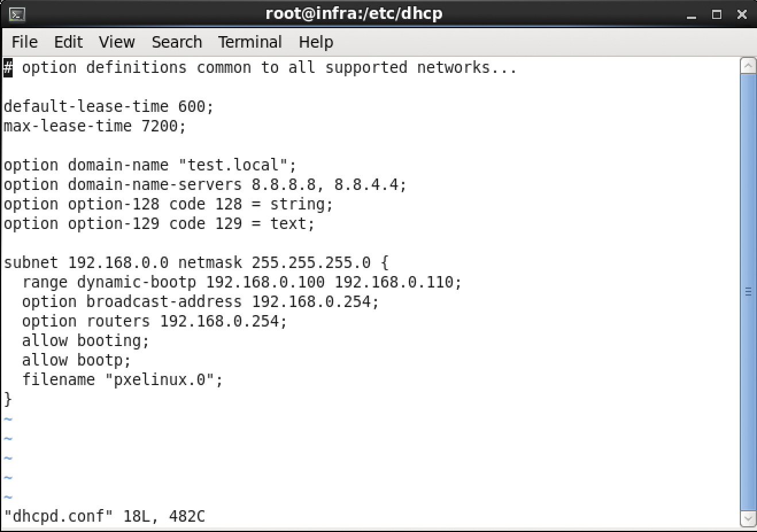The height and width of the screenshot is (532, 757).
Task: Click the "dhcpd.conf" 18L status line
Action: (105, 516)
